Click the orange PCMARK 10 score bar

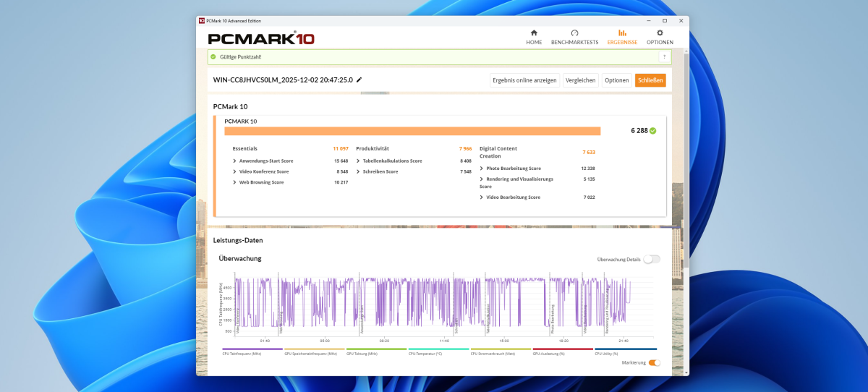[412, 131]
